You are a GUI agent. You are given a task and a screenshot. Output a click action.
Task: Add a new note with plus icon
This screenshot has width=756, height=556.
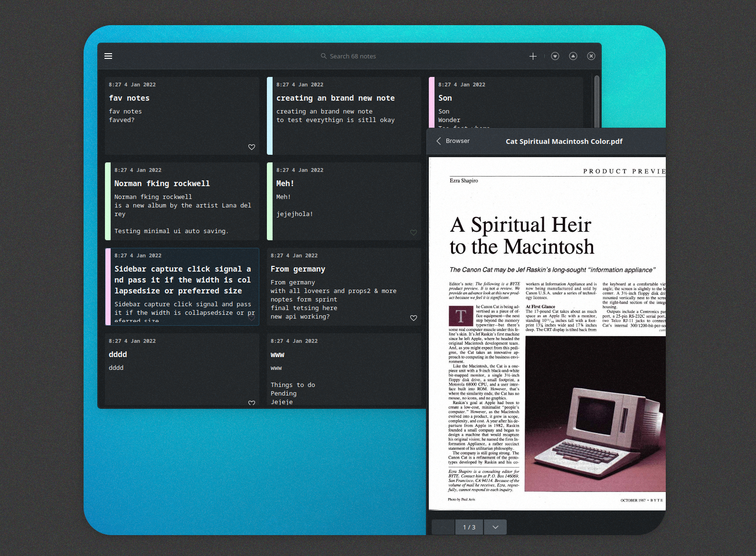pos(533,56)
